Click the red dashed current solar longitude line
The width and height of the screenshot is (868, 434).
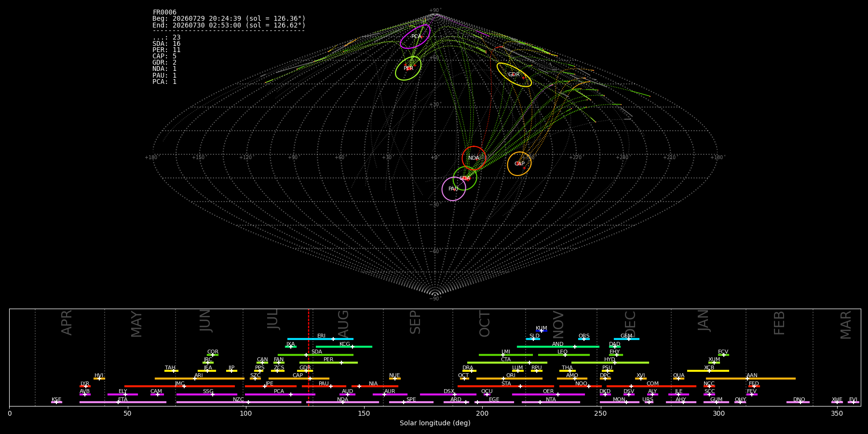tap(309, 357)
